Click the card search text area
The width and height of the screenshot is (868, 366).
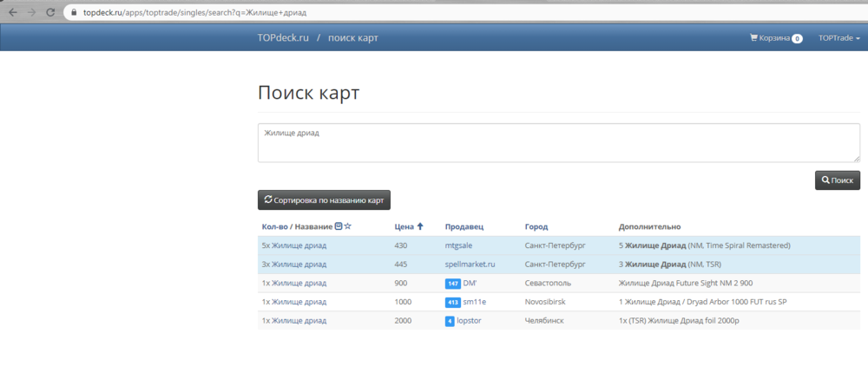pyautogui.click(x=558, y=142)
